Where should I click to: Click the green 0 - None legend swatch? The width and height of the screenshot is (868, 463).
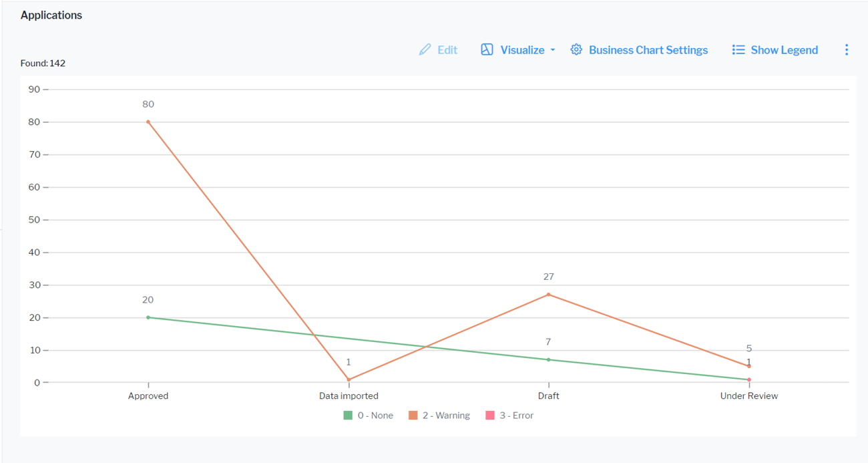[x=348, y=416]
